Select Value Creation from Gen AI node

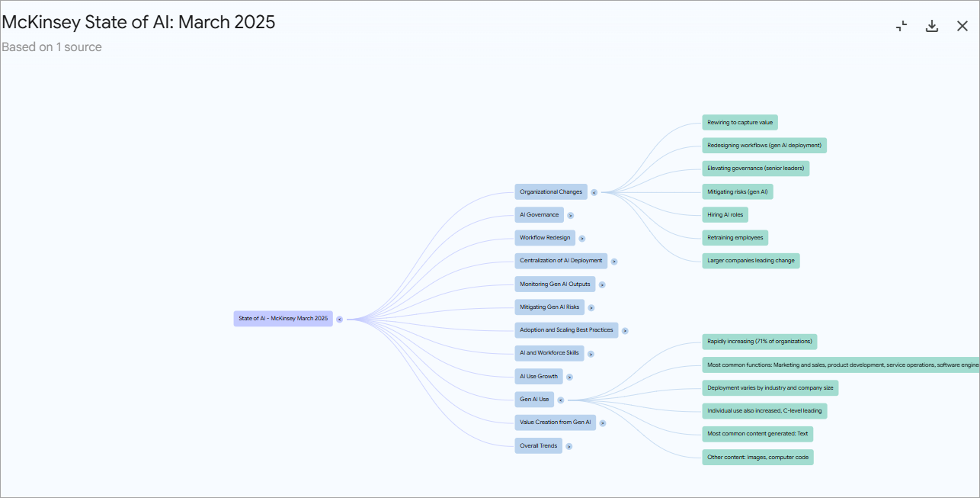click(556, 422)
